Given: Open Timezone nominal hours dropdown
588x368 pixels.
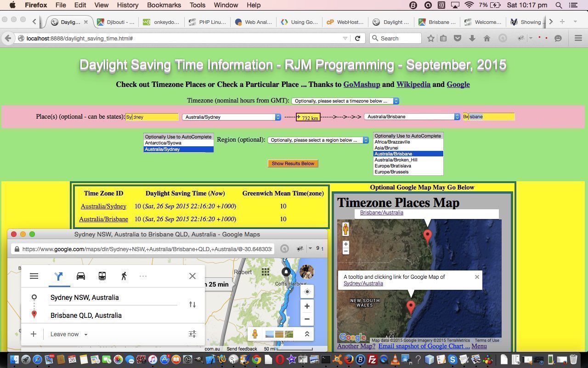Looking at the screenshot, I should pyautogui.click(x=345, y=101).
